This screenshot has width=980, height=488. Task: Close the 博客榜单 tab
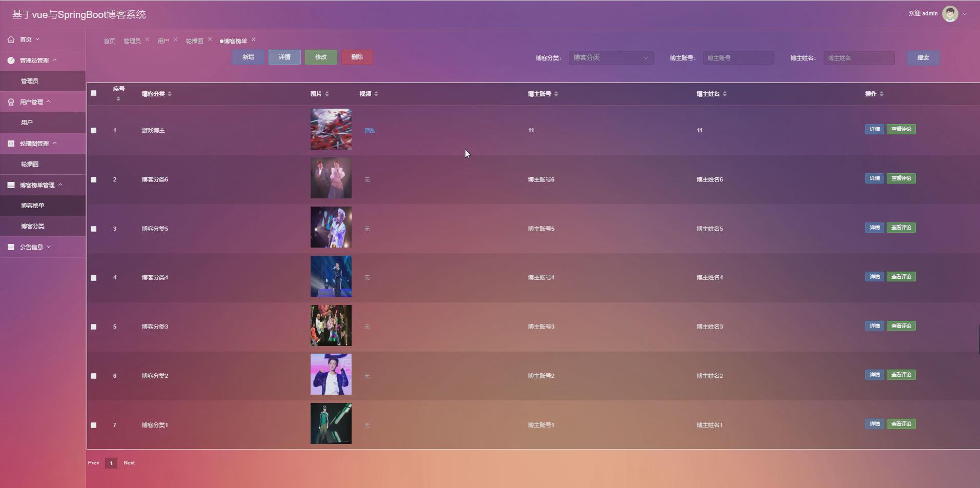click(253, 39)
